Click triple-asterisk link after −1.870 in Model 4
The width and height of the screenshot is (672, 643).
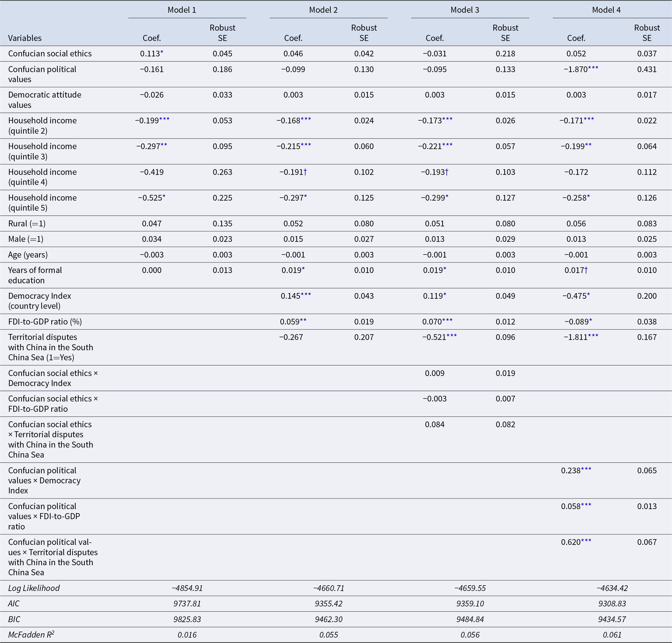click(593, 68)
